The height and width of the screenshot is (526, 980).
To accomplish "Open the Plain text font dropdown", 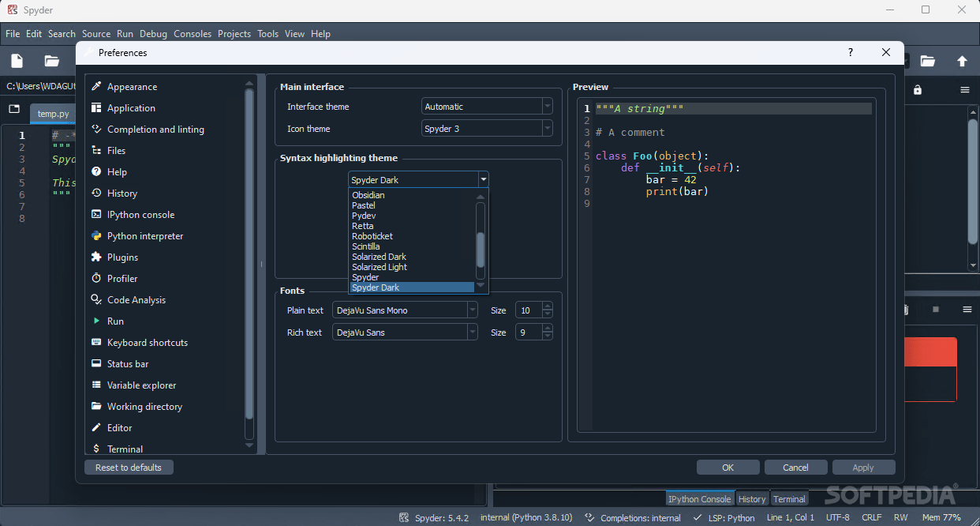I will (405, 310).
